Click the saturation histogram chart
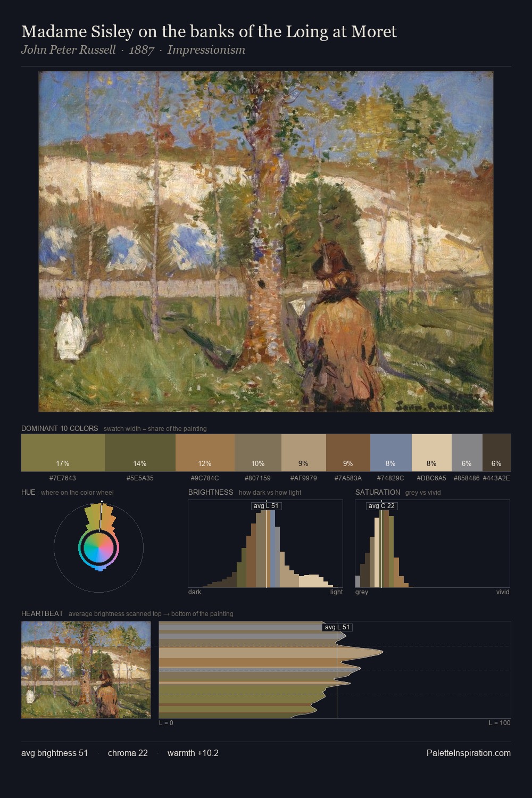This screenshot has width=532, height=798. [433, 544]
